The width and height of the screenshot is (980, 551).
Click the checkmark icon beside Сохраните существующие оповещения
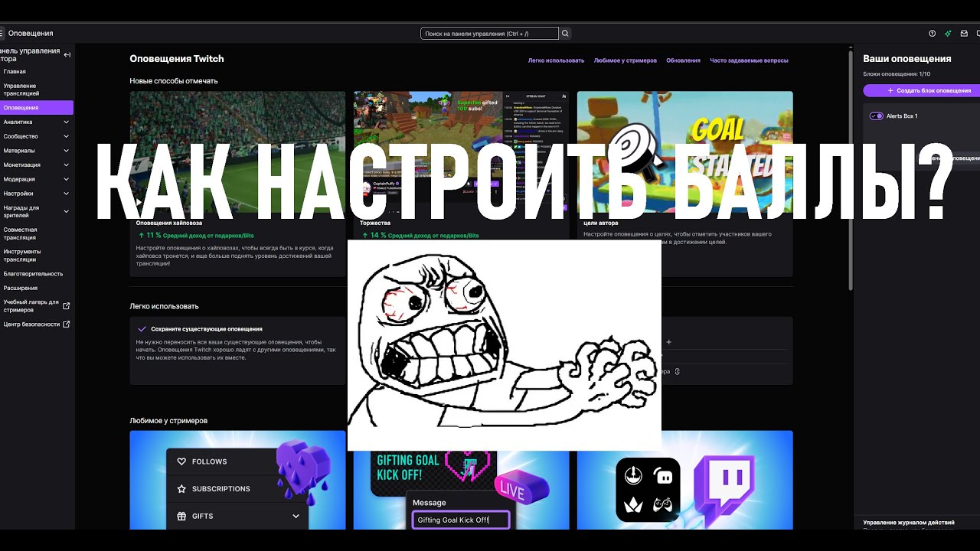point(142,329)
